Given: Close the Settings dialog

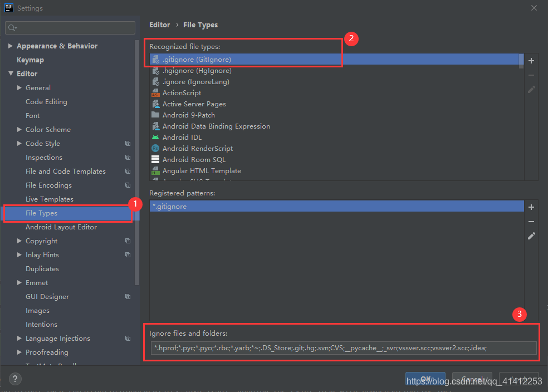Looking at the screenshot, I should click(534, 8).
